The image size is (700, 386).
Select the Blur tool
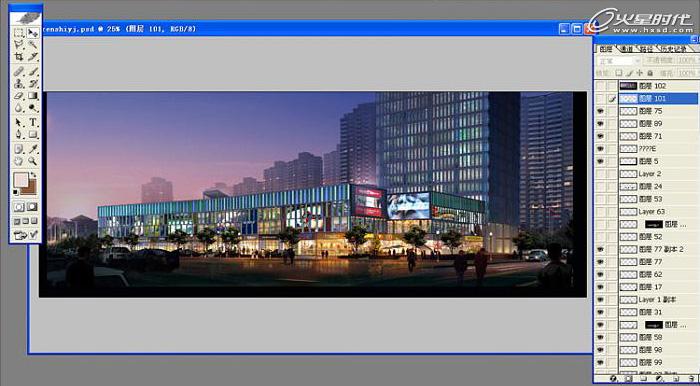tap(19, 108)
